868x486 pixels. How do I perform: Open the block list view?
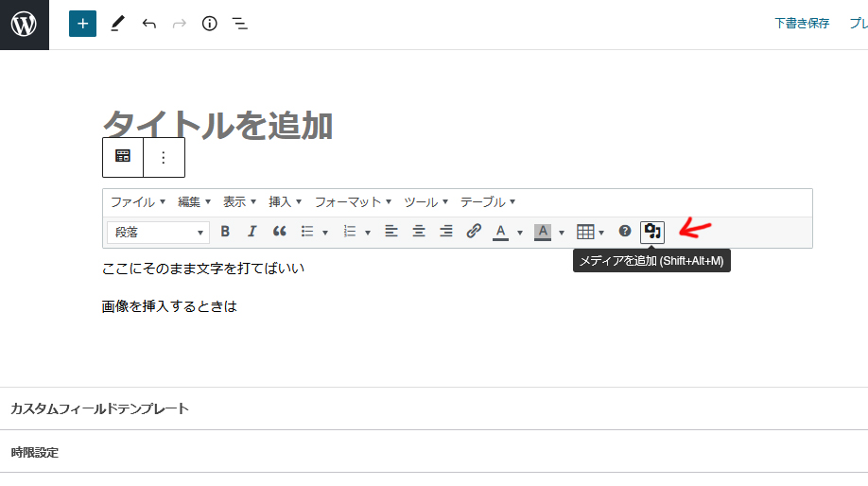coord(240,24)
